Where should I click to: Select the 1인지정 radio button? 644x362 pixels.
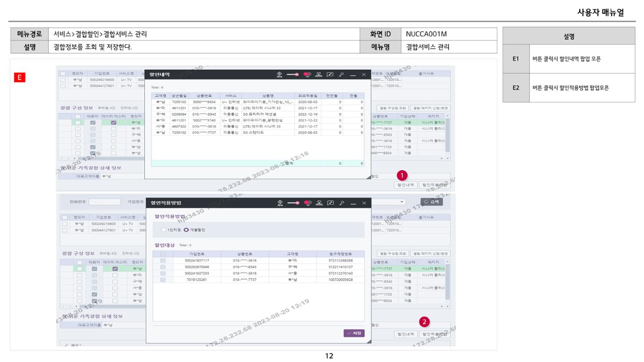pos(164,230)
